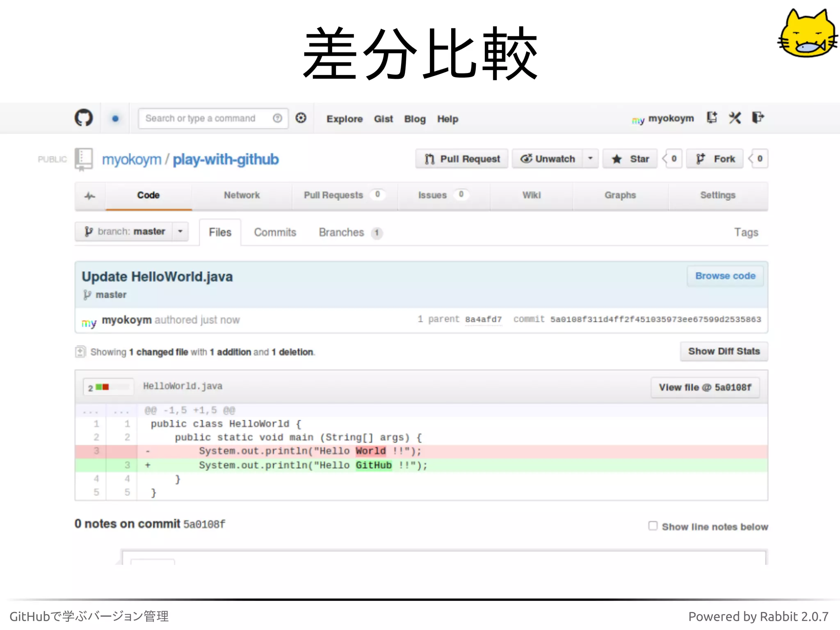Click the diff file icon beside Showing

point(80,352)
